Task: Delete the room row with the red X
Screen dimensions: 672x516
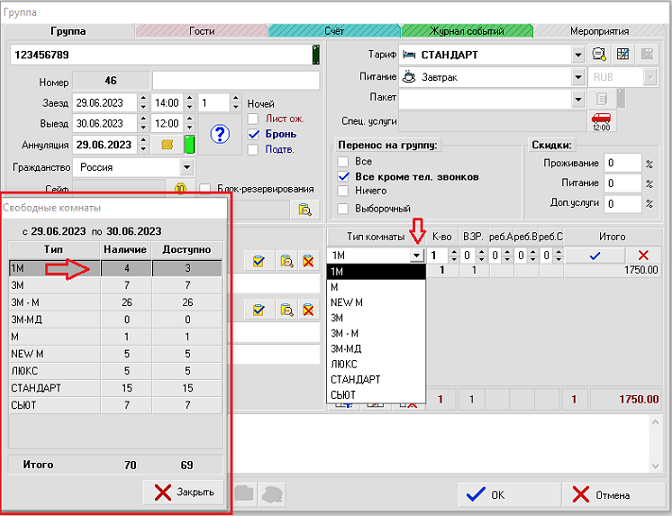Action: (643, 256)
